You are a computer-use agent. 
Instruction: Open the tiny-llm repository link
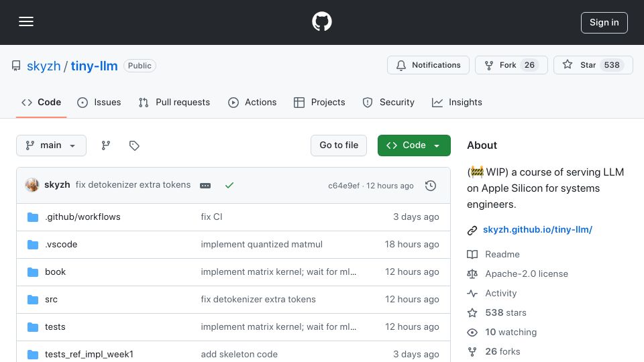click(x=94, y=66)
